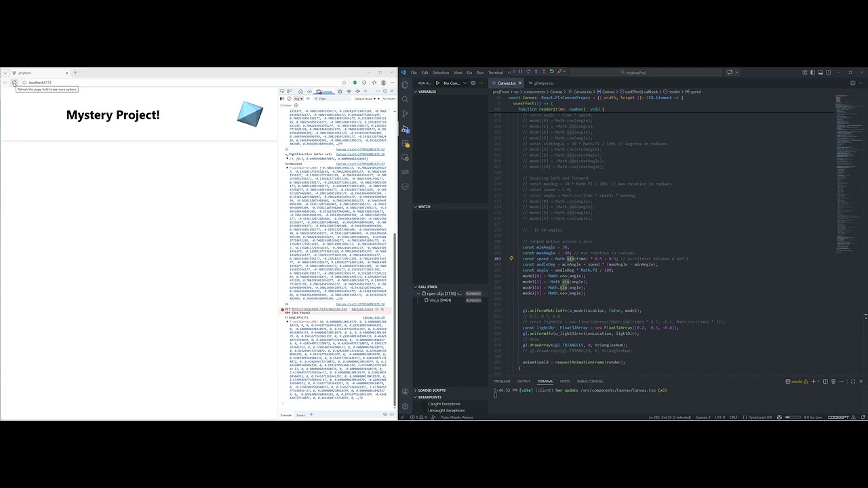Screen dimensions: 868x488
Task: Switch to PORTS panel tab
Action: click(x=565, y=381)
